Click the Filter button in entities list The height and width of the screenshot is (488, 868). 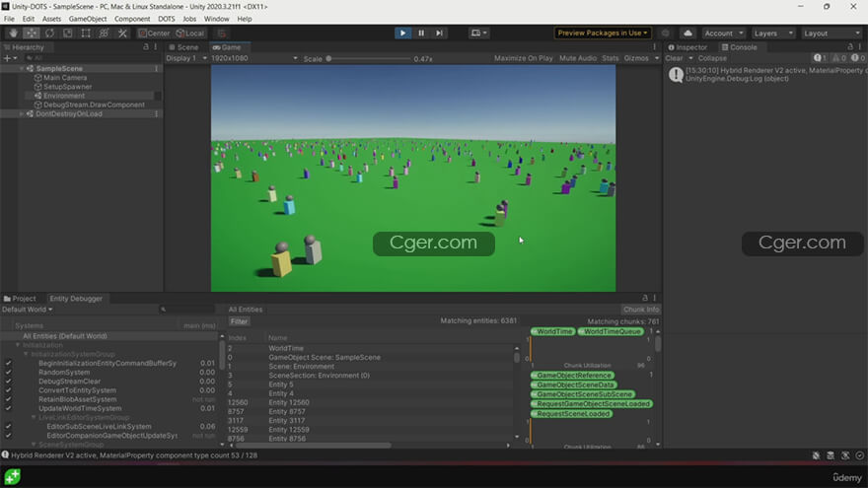point(239,321)
